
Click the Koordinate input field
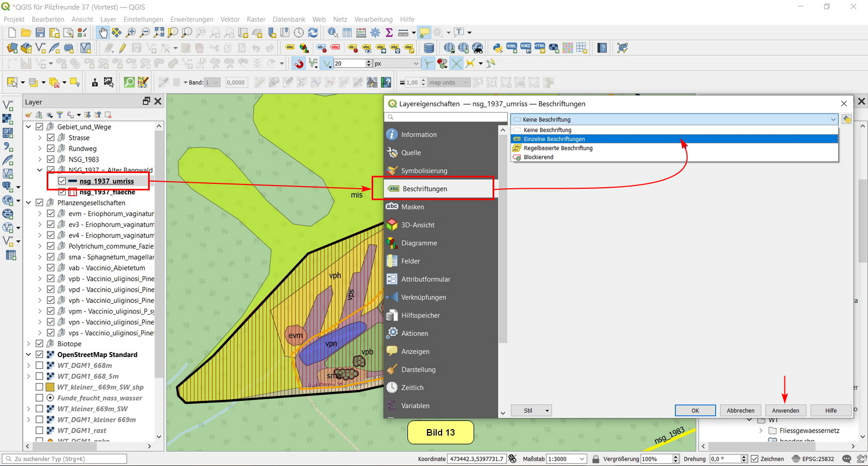pos(476,459)
